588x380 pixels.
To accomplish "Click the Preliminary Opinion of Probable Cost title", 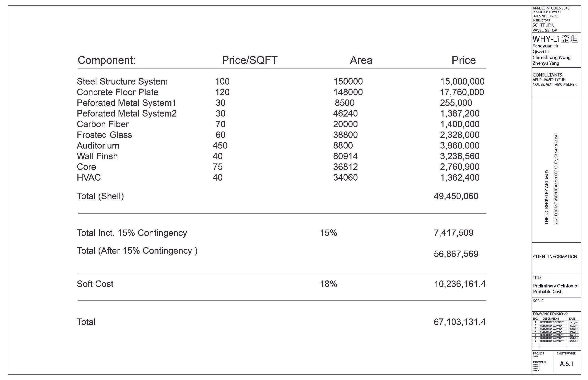I will (556, 289).
